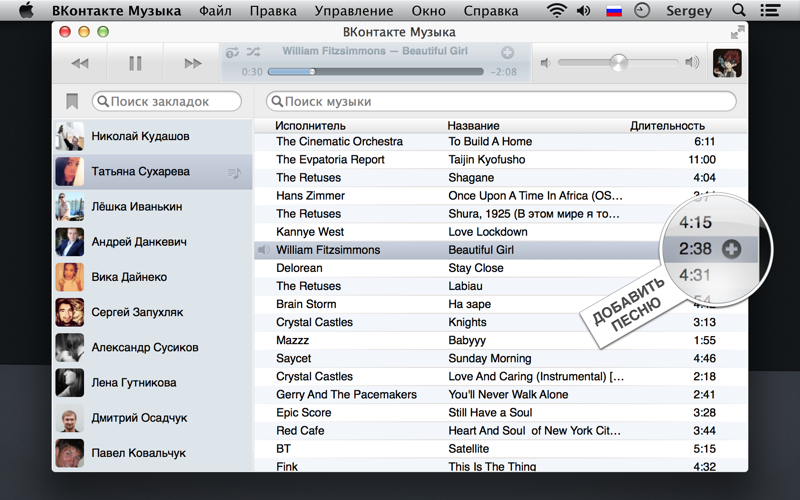Image resolution: width=800 pixels, height=500 pixels.
Task: Click playlist icon next to Татьяна Сухарева
Action: (234, 173)
